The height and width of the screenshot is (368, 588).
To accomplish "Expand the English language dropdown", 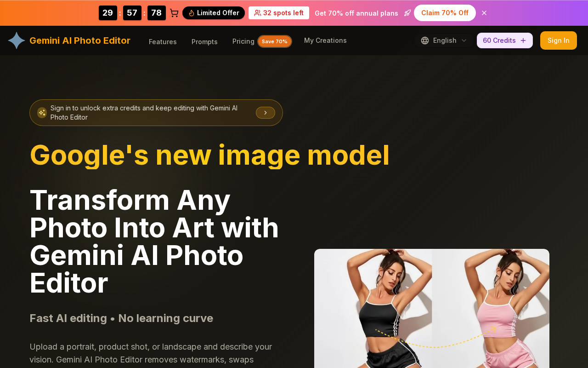I will tap(444, 40).
